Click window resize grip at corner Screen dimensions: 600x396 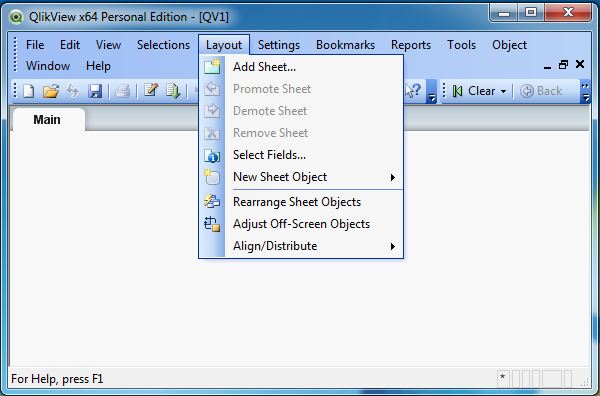585,382
